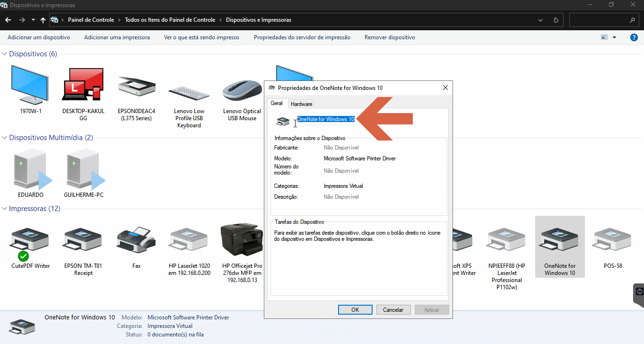
Task: Navigate to Todos os Itens do Painel de Controle
Action: pos(170,20)
